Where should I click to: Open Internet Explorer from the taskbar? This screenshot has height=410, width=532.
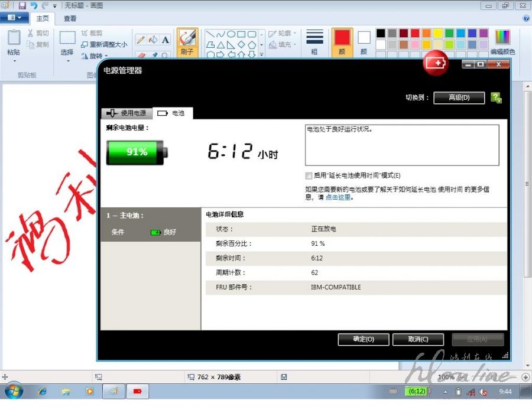tap(43, 391)
